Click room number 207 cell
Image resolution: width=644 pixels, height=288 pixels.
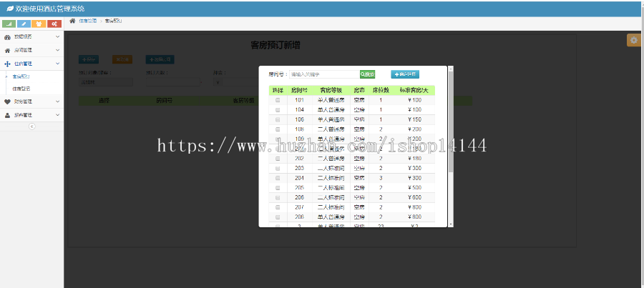[x=299, y=207]
